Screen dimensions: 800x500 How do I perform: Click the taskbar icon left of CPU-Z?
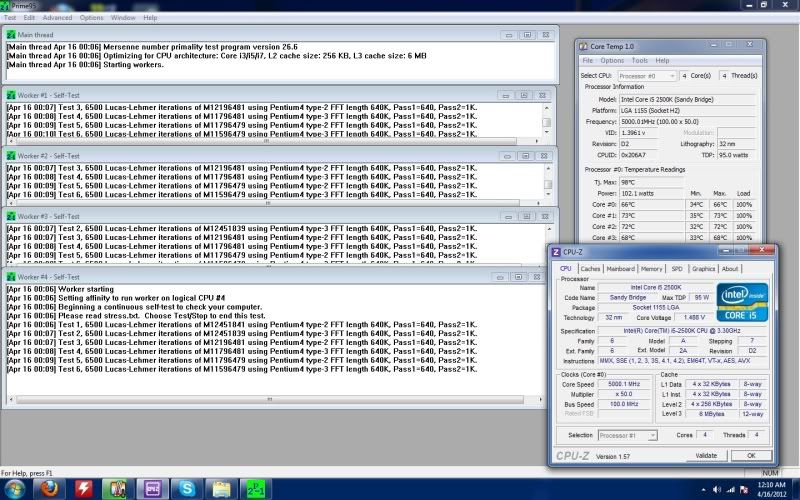118,489
